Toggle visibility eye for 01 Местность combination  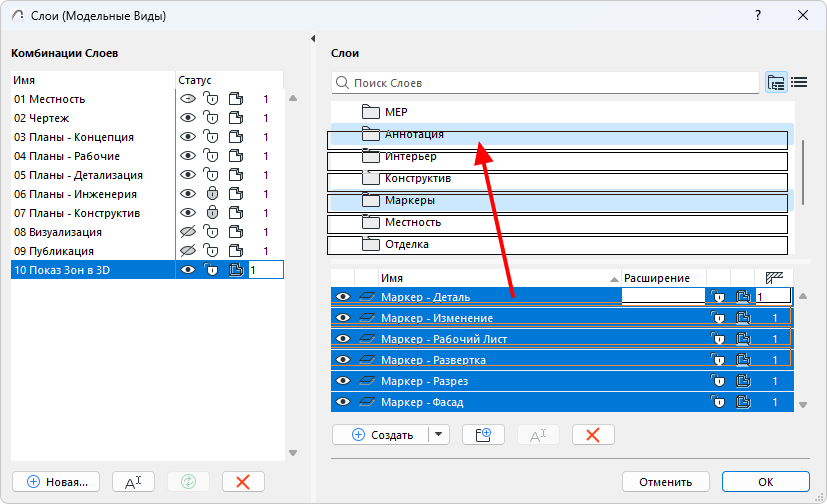tap(188, 99)
